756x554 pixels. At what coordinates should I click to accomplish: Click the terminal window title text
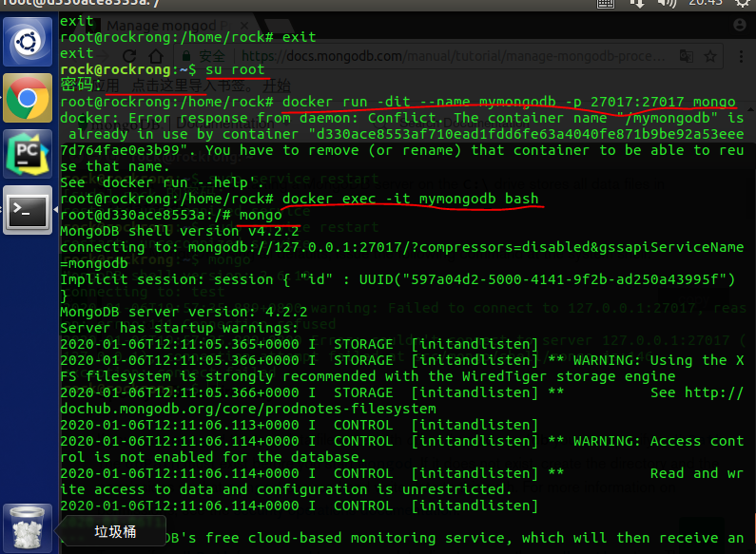coord(81,4)
